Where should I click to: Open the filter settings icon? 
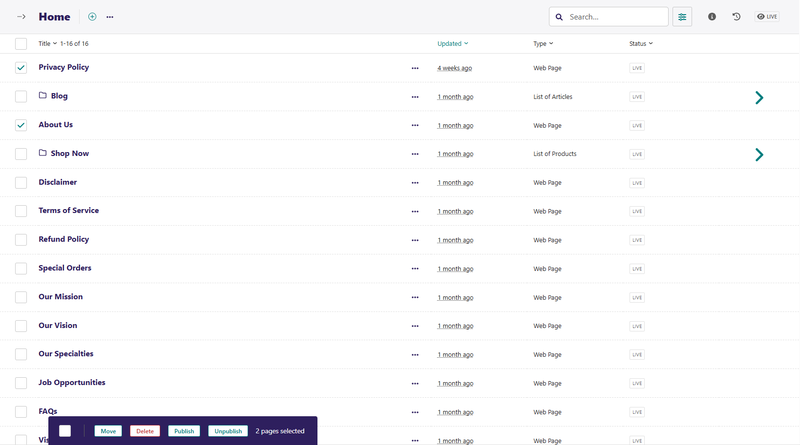pyautogui.click(x=682, y=17)
